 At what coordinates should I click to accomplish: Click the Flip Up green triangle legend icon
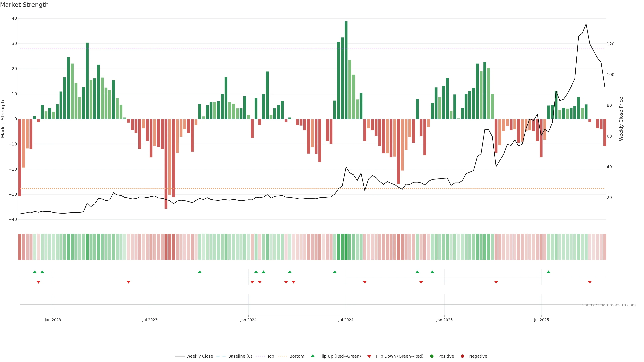point(312,356)
